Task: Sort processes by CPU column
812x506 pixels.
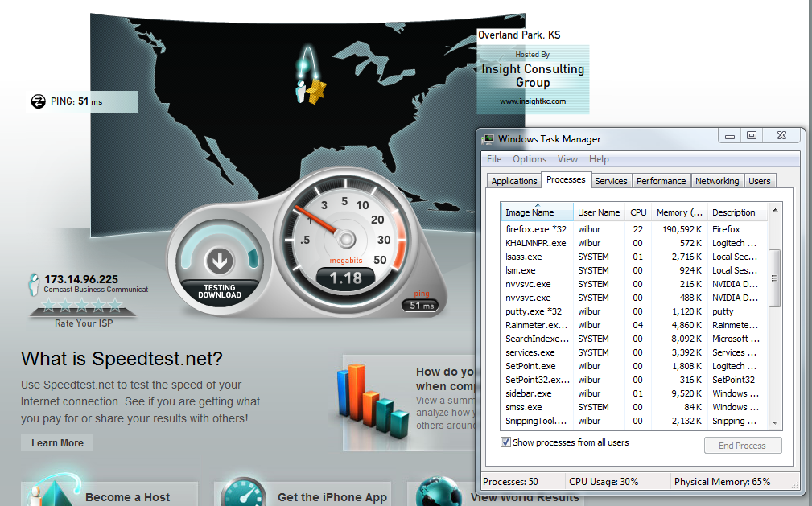Action: (638, 212)
